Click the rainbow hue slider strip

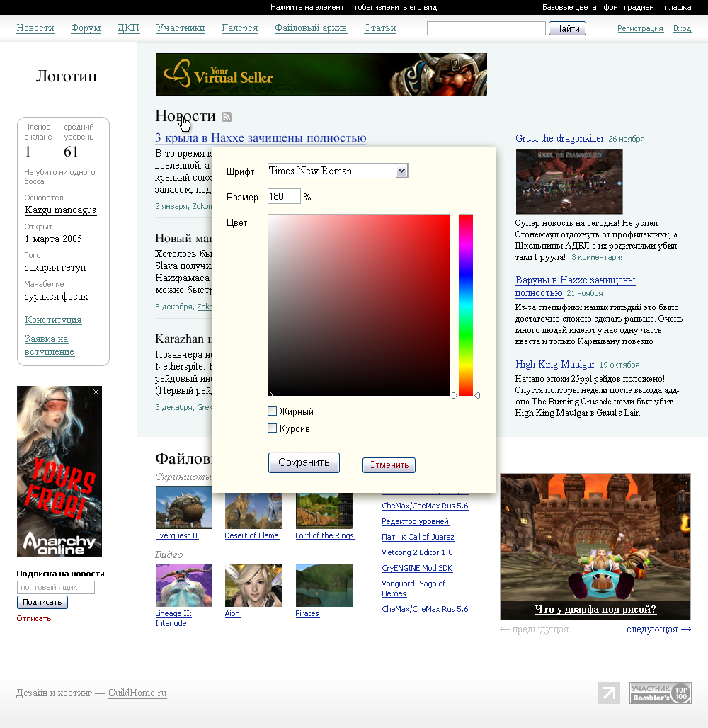pyautogui.click(x=466, y=305)
